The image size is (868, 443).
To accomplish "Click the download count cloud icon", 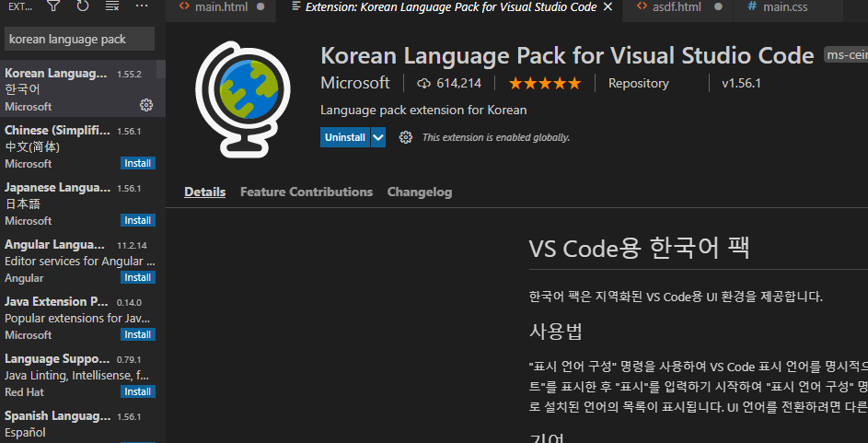I will pyautogui.click(x=423, y=84).
